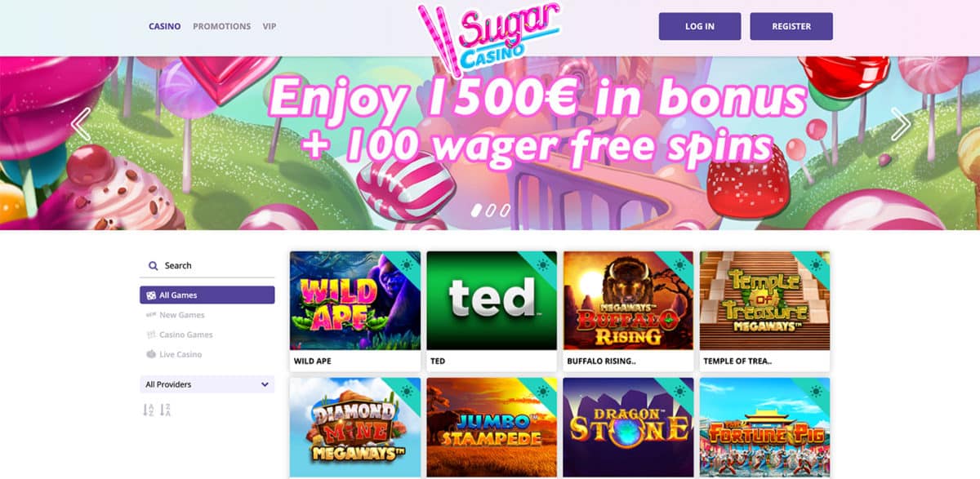Click the REGISTER button
Image resolution: width=980 pixels, height=479 pixels.
pos(791,26)
